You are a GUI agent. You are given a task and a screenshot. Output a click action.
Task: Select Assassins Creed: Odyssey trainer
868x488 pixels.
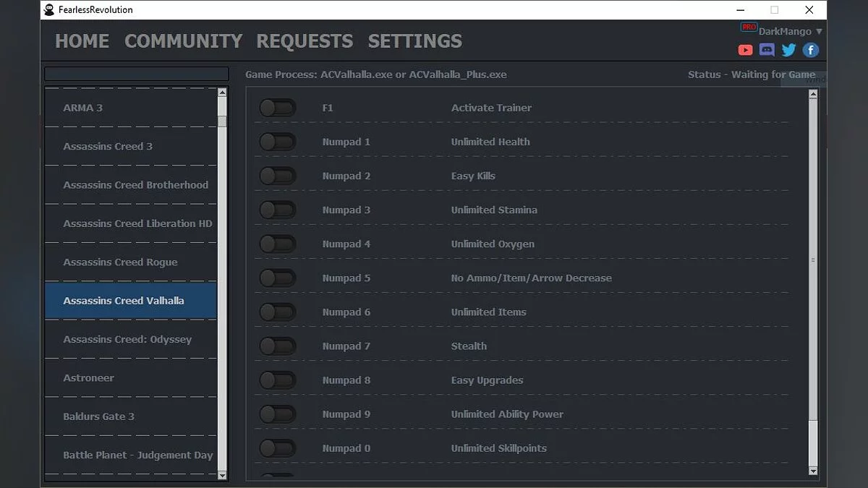(131, 339)
